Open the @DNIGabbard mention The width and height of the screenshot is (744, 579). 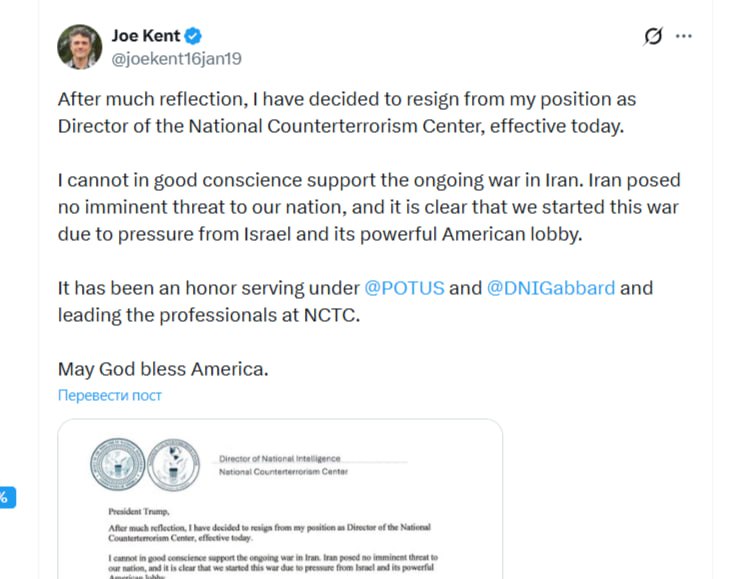point(551,289)
